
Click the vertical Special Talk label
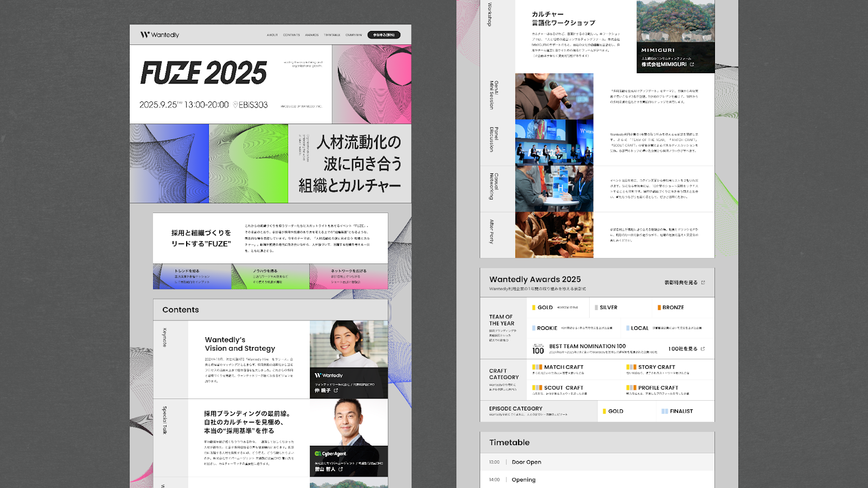coord(165,420)
